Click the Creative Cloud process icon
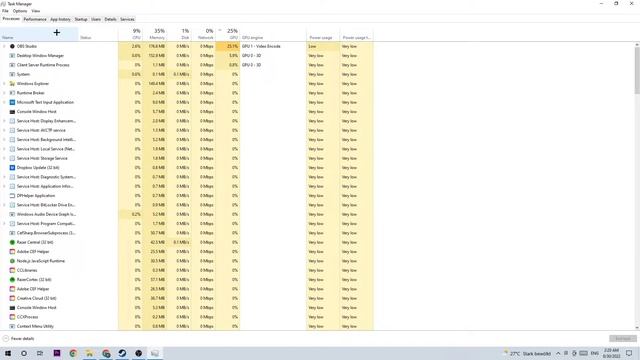 coord(12,298)
